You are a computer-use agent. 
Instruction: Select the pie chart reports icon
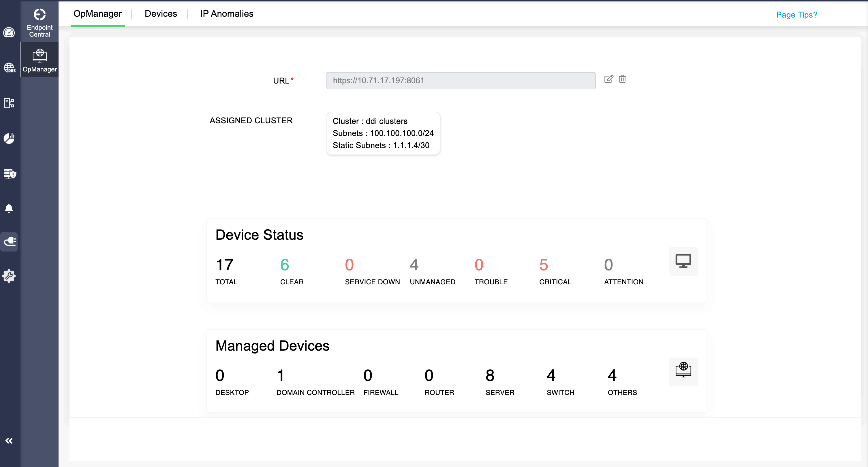[9, 138]
